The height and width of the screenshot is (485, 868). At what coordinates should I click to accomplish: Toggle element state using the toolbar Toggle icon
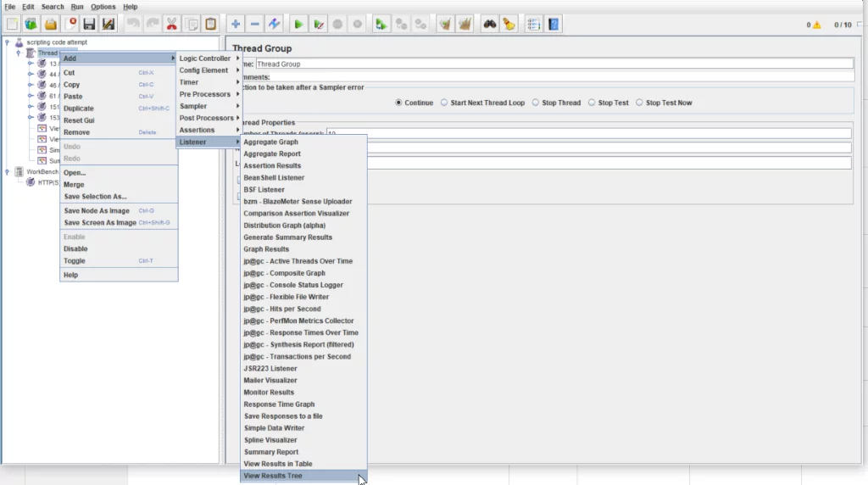tap(274, 25)
